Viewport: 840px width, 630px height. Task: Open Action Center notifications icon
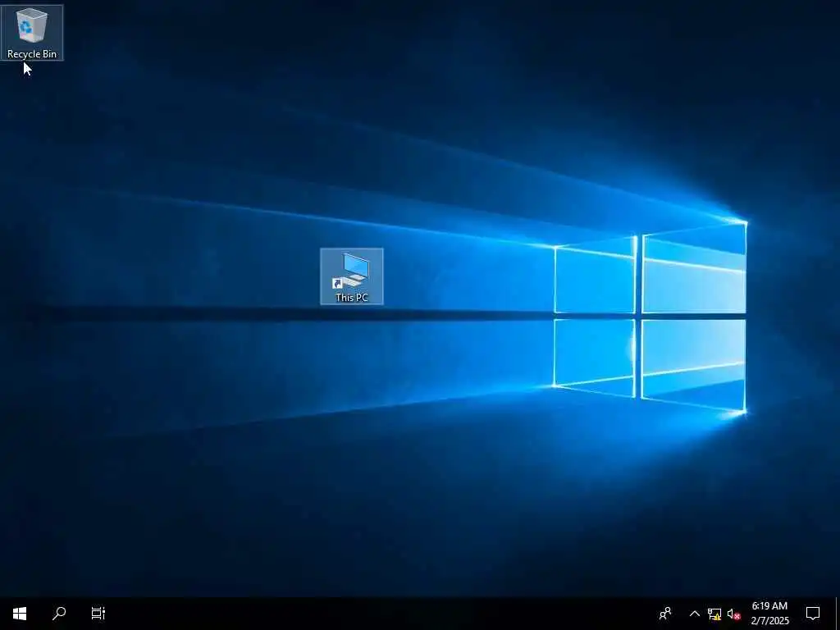click(x=813, y=614)
